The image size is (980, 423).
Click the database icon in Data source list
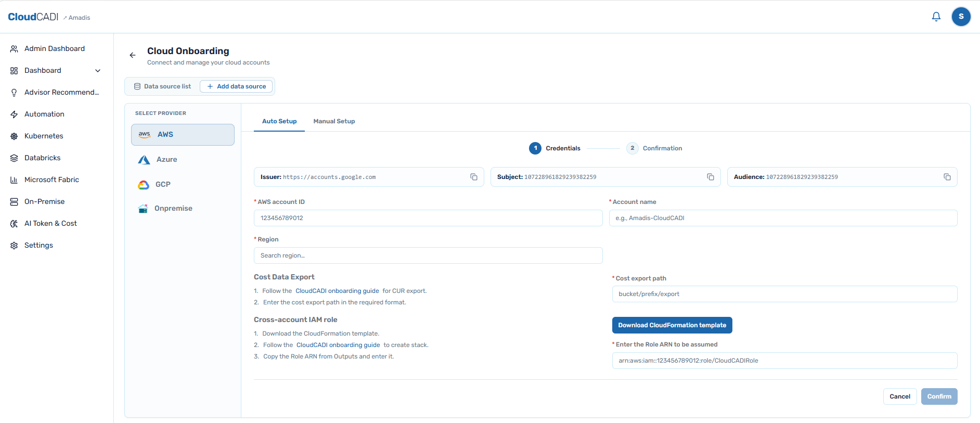coord(137,86)
